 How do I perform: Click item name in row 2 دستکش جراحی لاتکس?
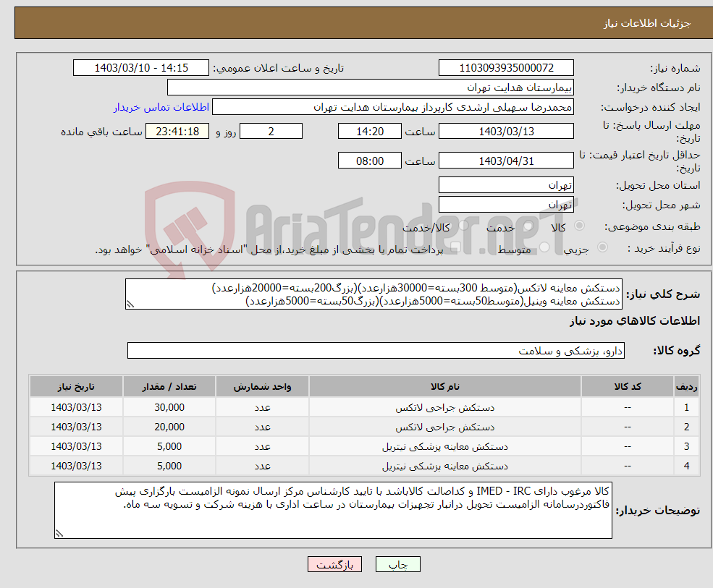445,427
